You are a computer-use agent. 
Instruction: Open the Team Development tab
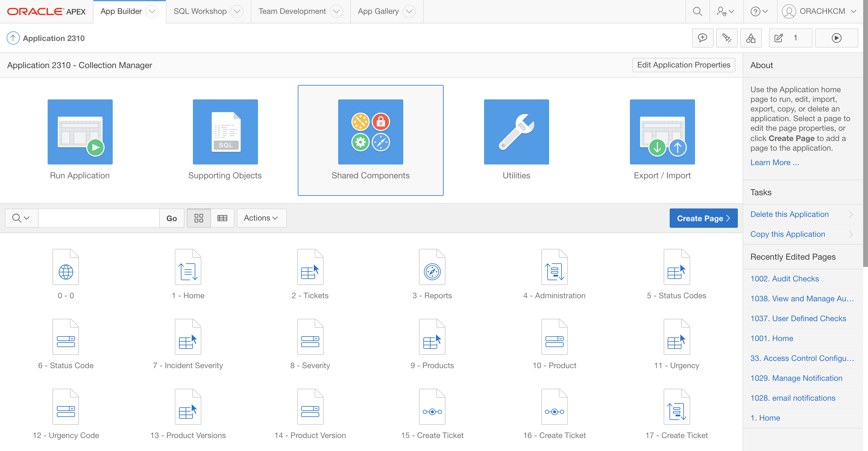pos(292,11)
